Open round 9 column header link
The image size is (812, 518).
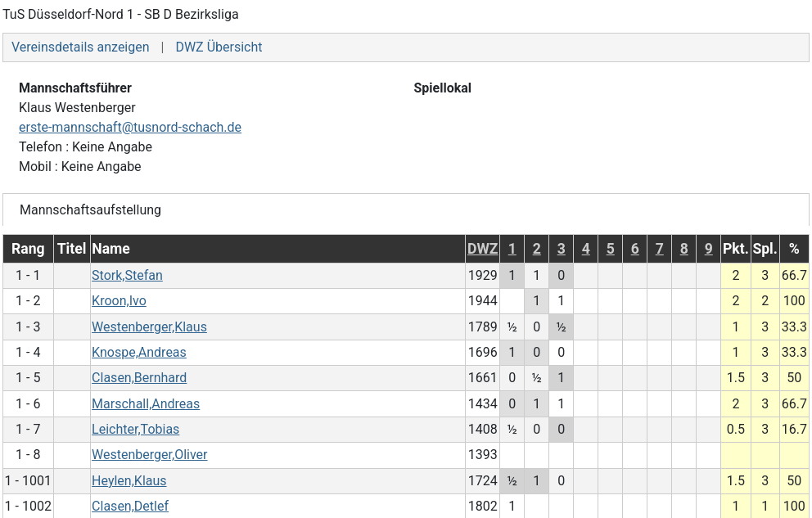point(708,249)
